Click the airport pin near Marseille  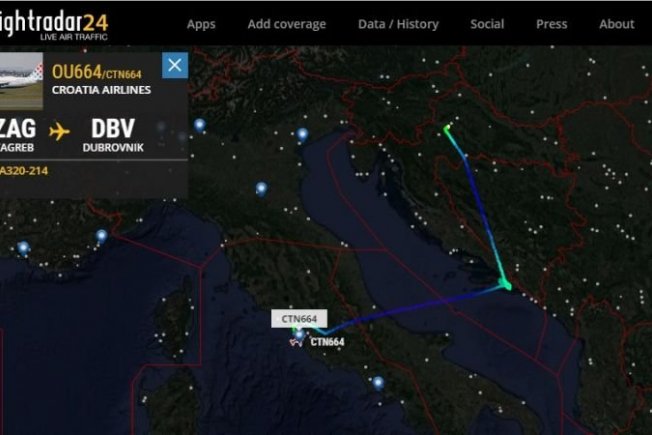(x=23, y=248)
